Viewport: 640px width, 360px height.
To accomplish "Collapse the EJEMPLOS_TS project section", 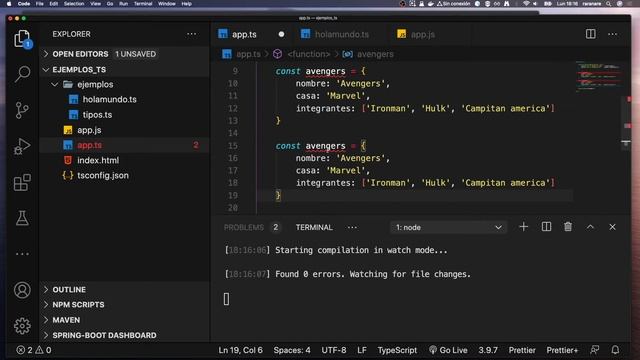I will [124, 69].
